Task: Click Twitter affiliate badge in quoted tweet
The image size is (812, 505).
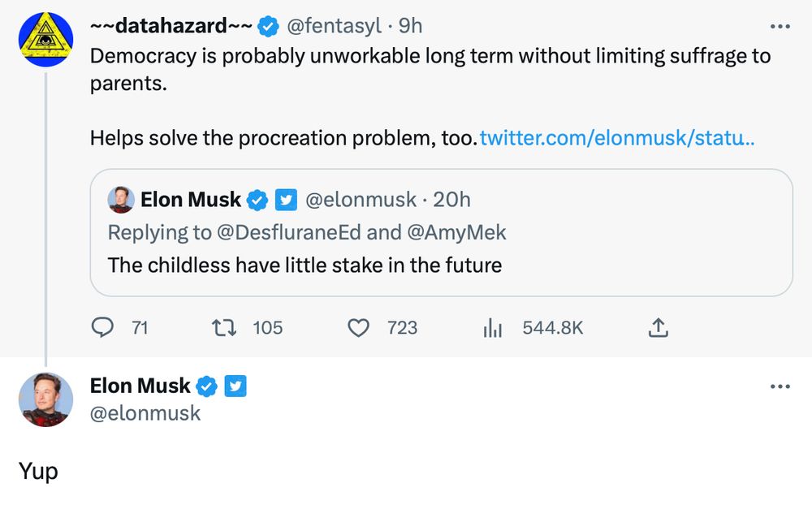Action: 286,200
